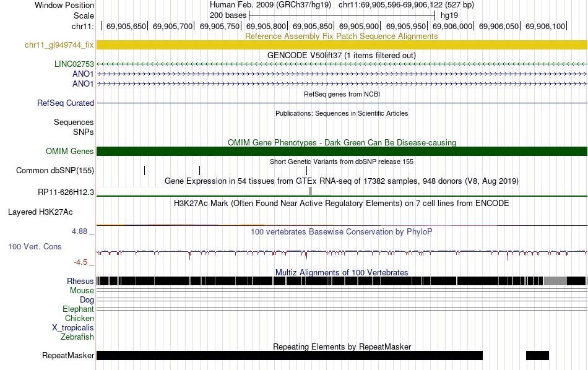The image size is (588, 370).
Task: Select the dark green OMIM gene bar
Action: [342, 151]
